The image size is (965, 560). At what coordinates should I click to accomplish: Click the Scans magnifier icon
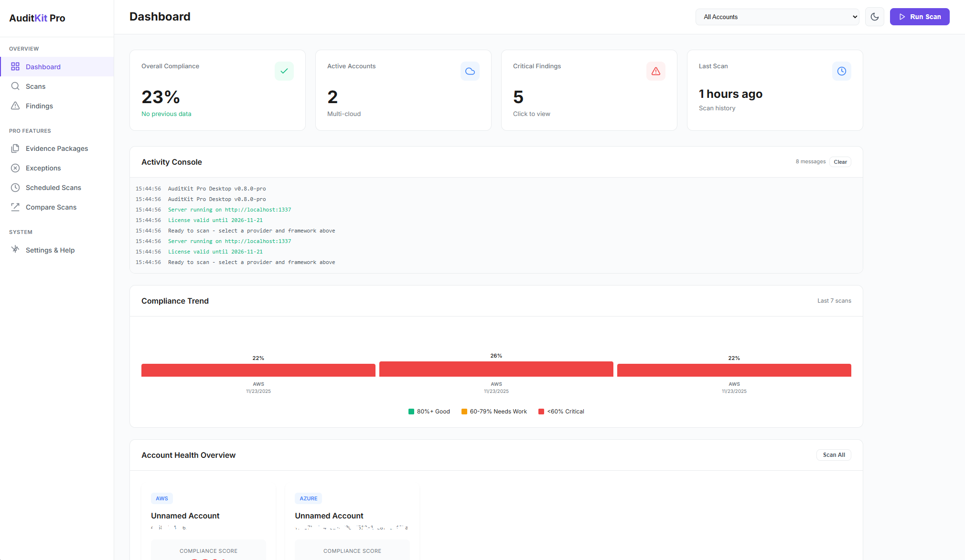15,86
